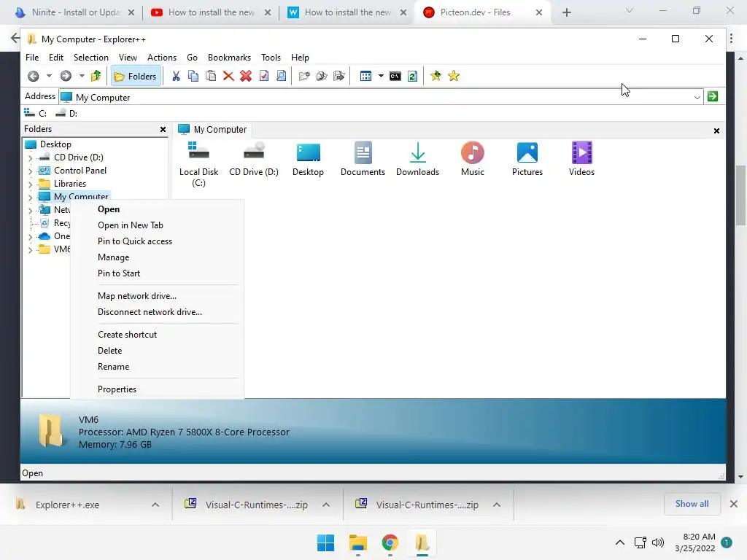
Task: Click the Add Bookmark star icon
Action: point(436,76)
